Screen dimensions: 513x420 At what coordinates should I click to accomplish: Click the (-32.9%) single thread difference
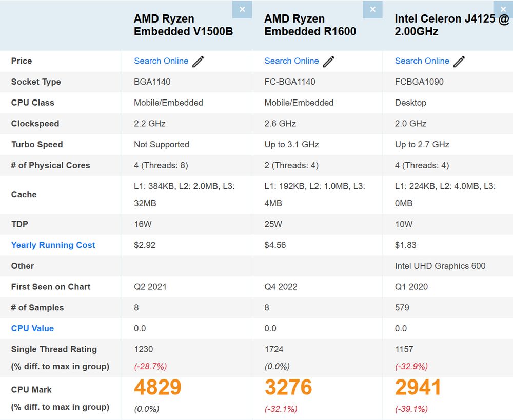pos(411,366)
